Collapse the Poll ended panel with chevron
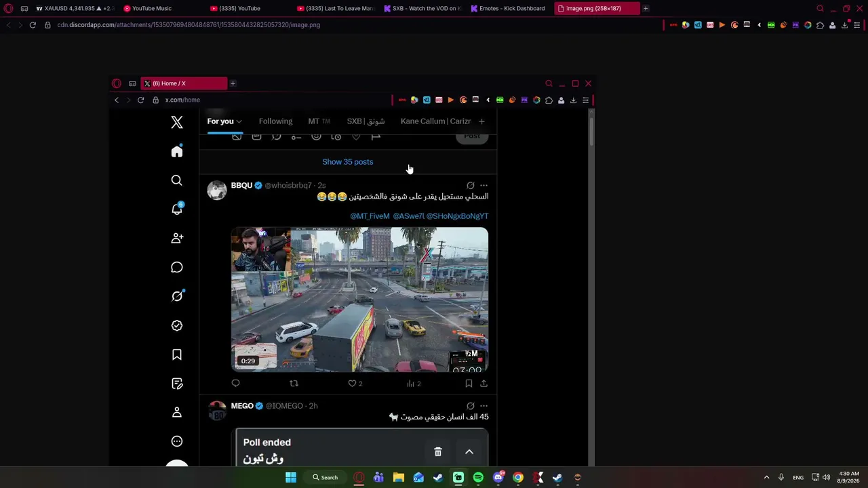Screen dimensions: 868x488 pos(469,452)
